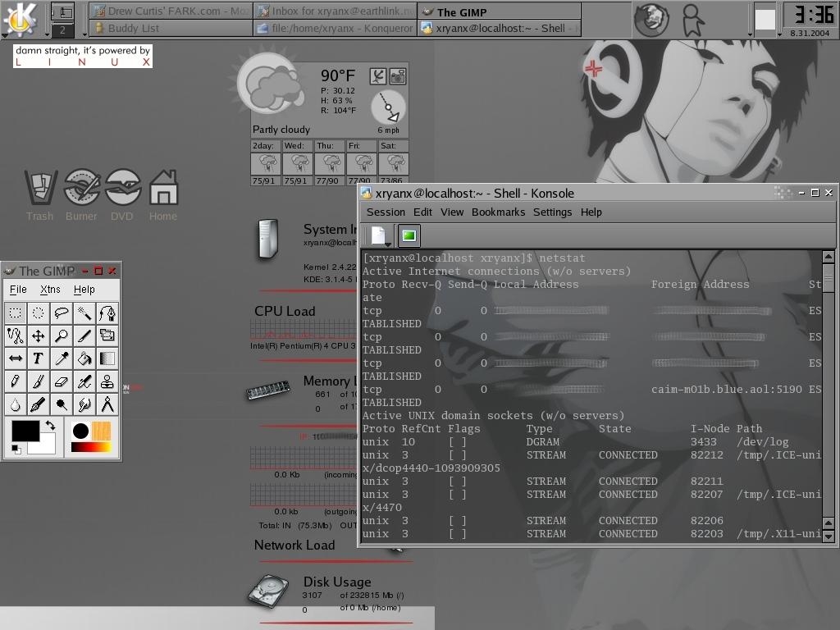Select the Paths pen tool in GIMP
Viewport: 840px width, 630px height.
tap(107, 313)
